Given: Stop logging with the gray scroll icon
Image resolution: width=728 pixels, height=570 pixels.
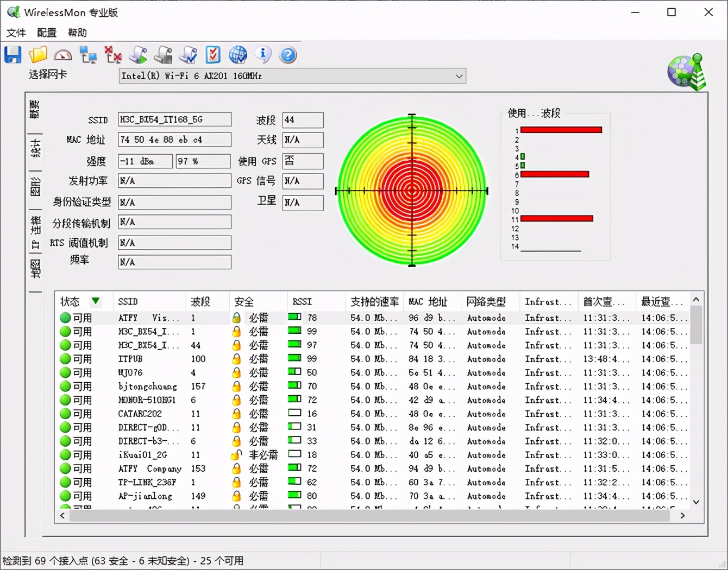Looking at the screenshot, I should (x=162, y=54).
